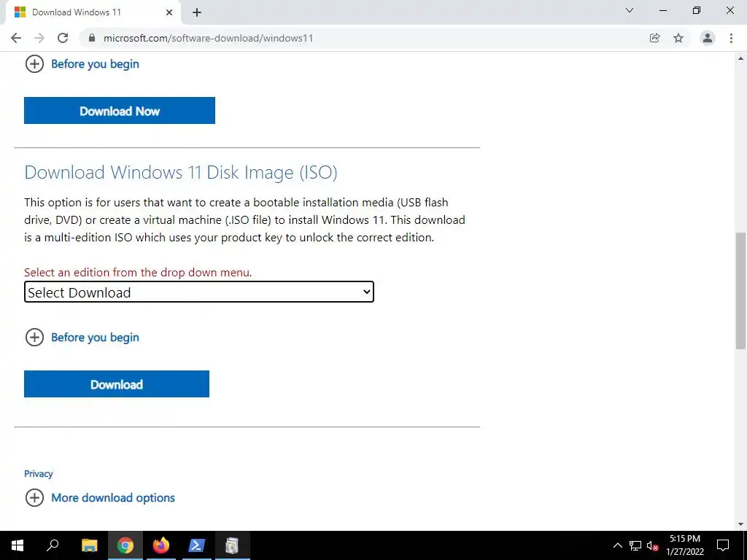Open PowerShell from the taskbar
The height and width of the screenshot is (560, 747).
[197, 545]
